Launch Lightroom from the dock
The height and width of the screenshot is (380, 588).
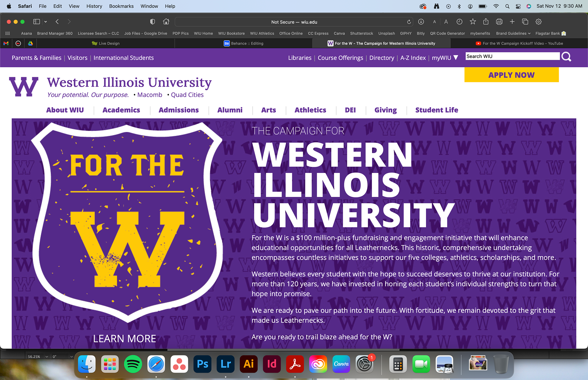coord(226,364)
